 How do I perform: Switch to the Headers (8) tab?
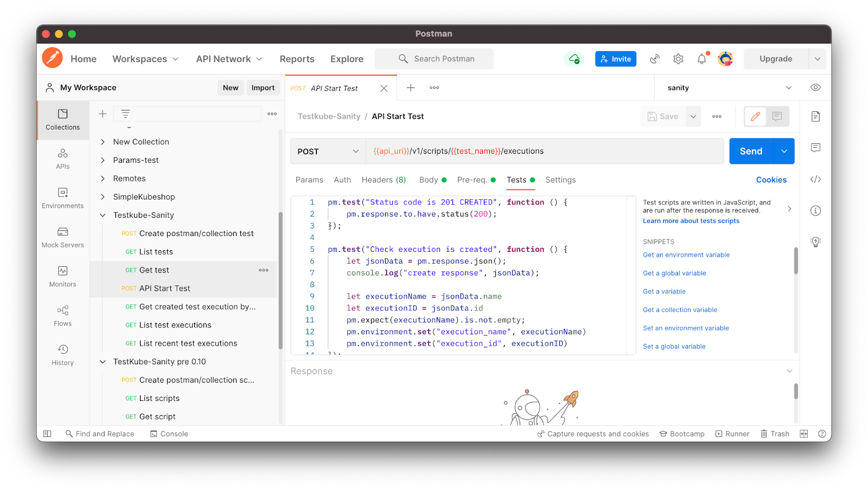384,180
